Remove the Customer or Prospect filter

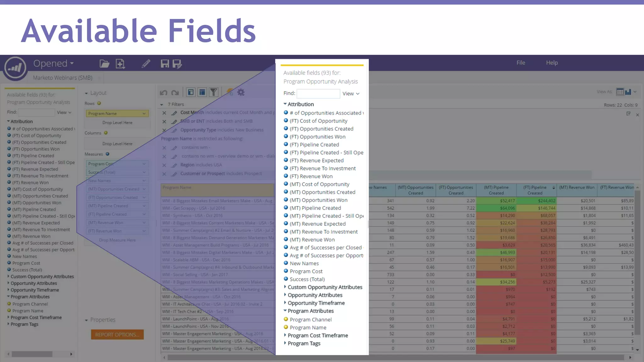tap(164, 174)
